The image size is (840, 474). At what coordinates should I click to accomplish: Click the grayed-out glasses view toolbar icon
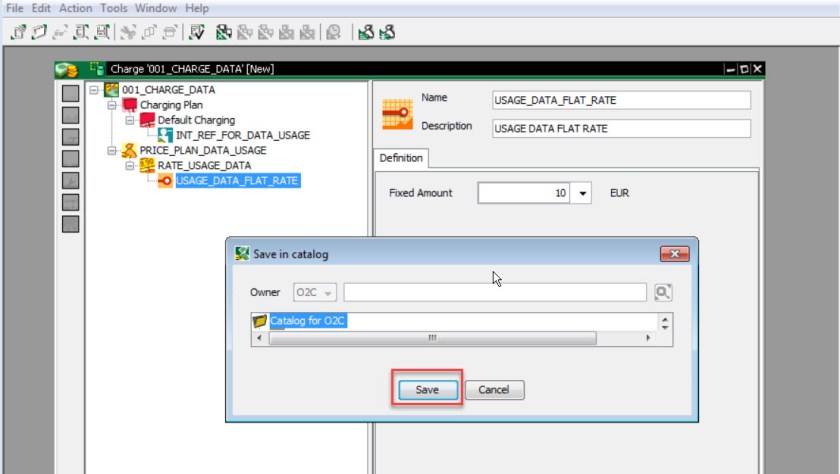(x=59, y=32)
